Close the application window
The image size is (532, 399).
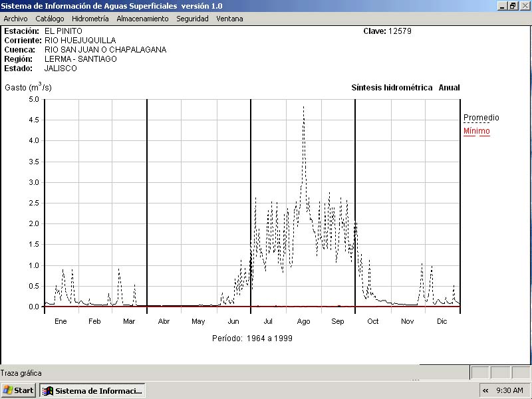(524, 5)
